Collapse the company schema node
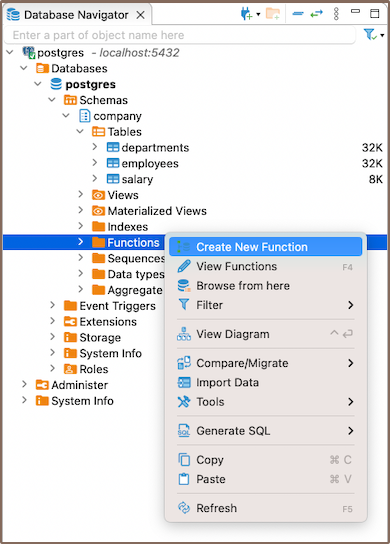The height and width of the screenshot is (544, 390). (66, 116)
